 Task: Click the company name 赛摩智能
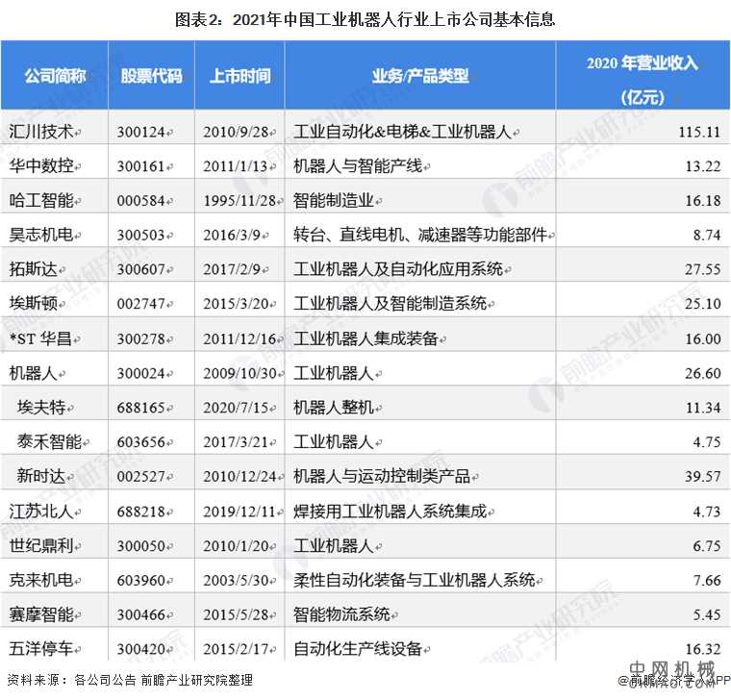click(x=41, y=614)
